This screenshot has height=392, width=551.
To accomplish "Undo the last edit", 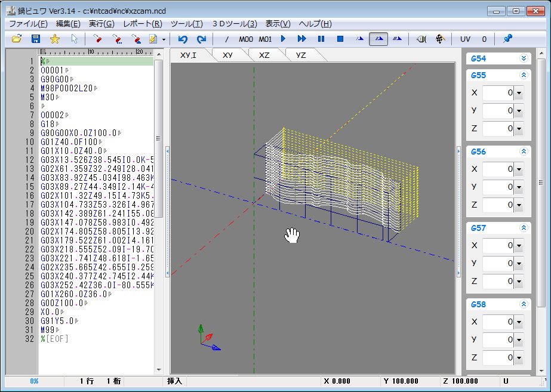I will coord(183,39).
